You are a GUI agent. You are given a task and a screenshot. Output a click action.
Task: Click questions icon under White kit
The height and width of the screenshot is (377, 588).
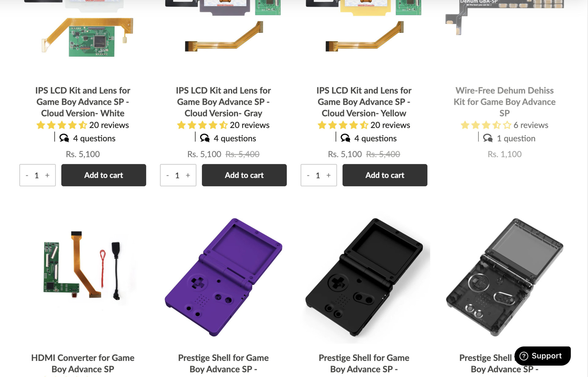coord(64,138)
